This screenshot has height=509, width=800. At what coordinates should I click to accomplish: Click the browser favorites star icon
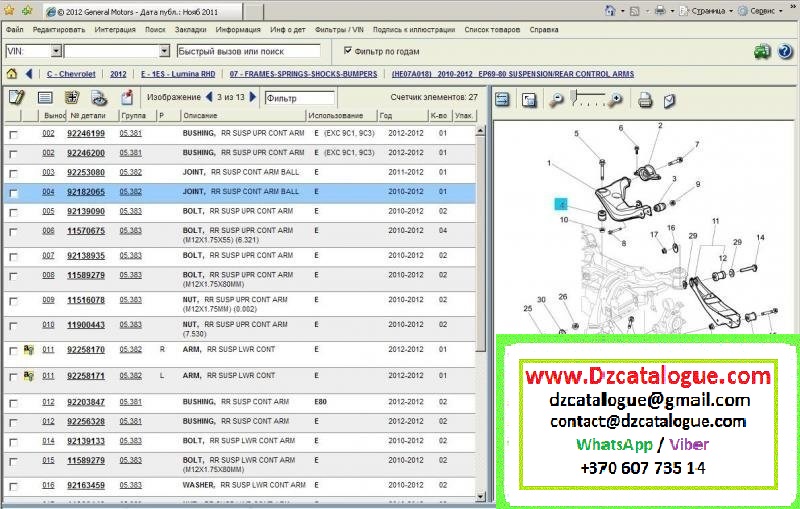9,10
